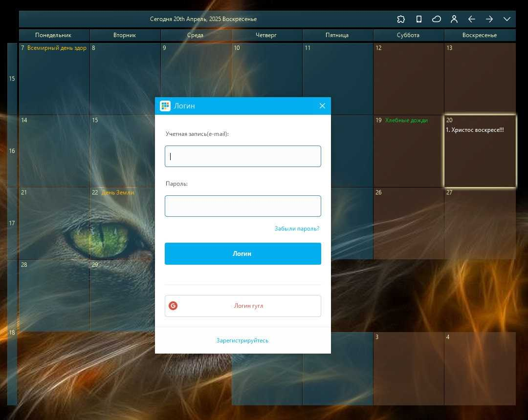Focus the Учетная запись e-mail field
This screenshot has width=528, height=420.
pyautogui.click(x=243, y=156)
